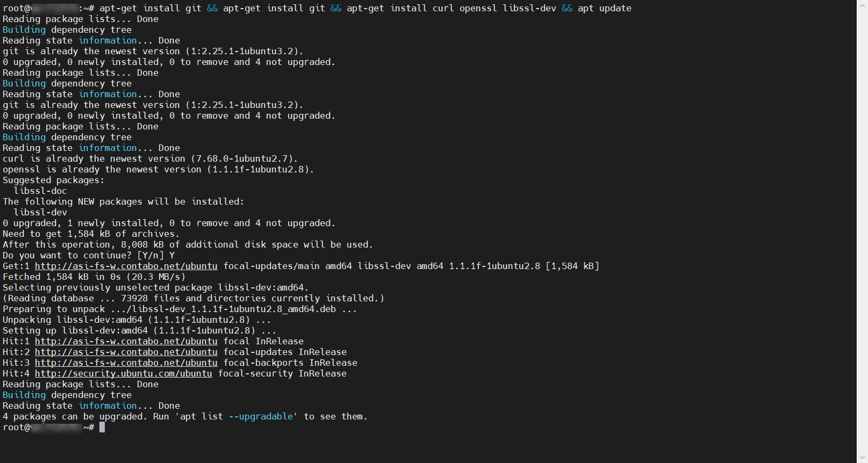The image size is (868, 463).
Task: Click the '[1,584 kB]' size text
Action: 572,266
